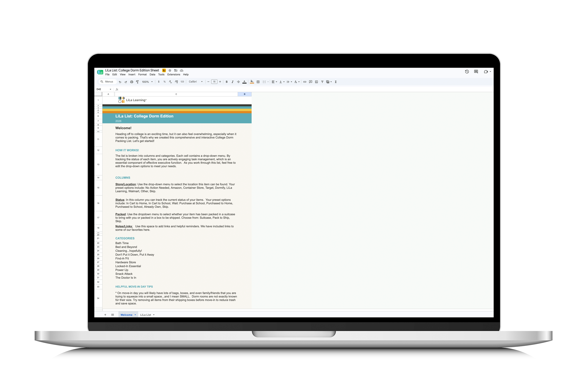This screenshot has height=392, width=588.
Task: Open the All Sheets list icon
Action: click(x=112, y=315)
